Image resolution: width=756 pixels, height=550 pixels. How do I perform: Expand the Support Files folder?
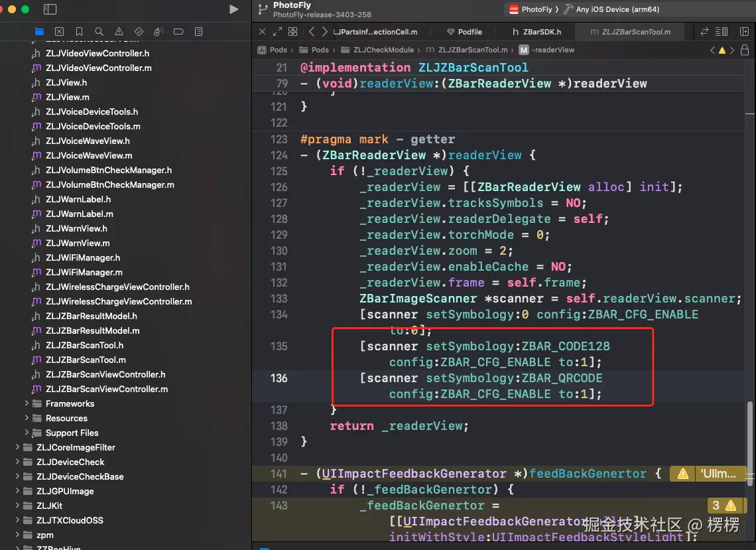[27, 433]
